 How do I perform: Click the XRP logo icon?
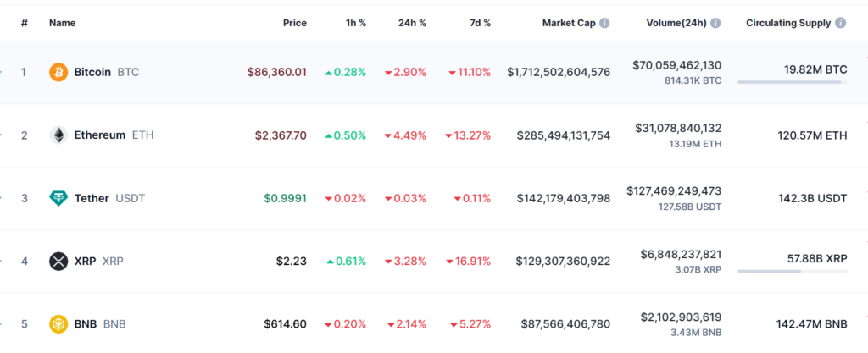point(58,261)
